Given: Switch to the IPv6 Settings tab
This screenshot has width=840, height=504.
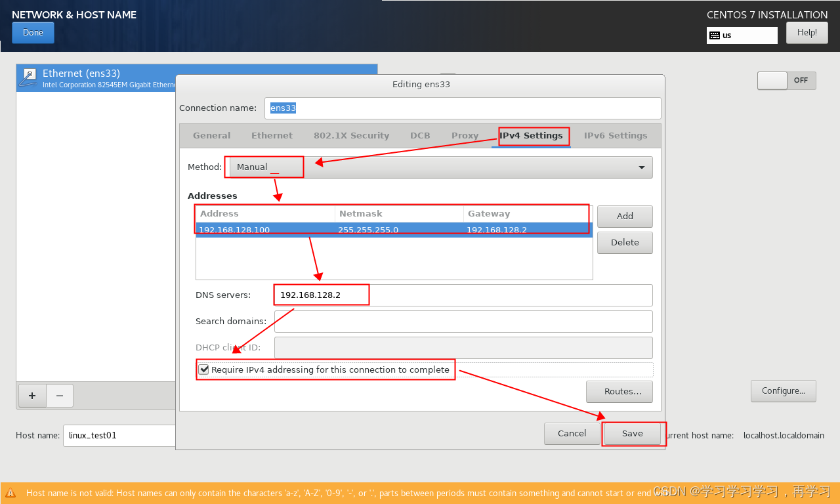Looking at the screenshot, I should pyautogui.click(x=616, y=136).
